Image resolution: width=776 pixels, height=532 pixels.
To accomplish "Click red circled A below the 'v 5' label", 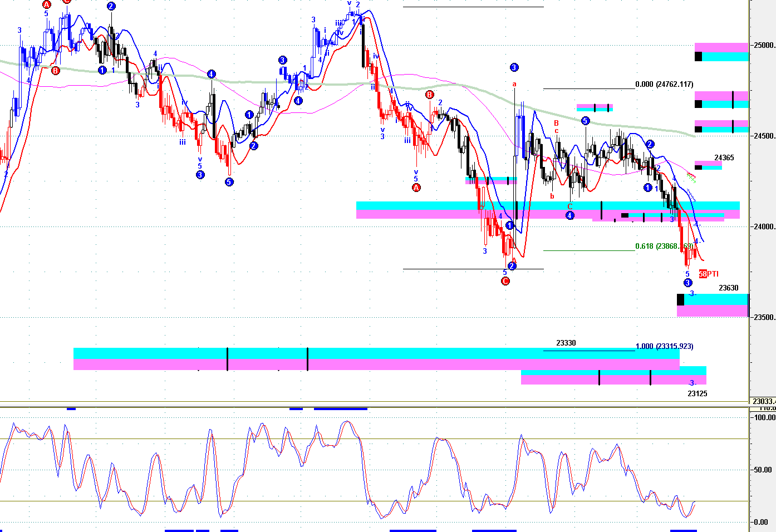I will [x=416, y=188].
